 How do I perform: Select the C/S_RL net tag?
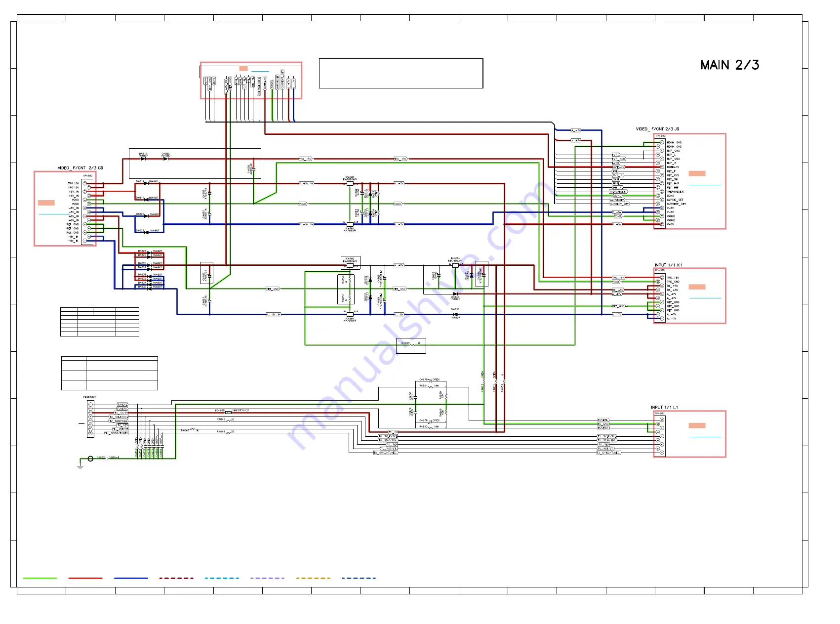point(618,175)
